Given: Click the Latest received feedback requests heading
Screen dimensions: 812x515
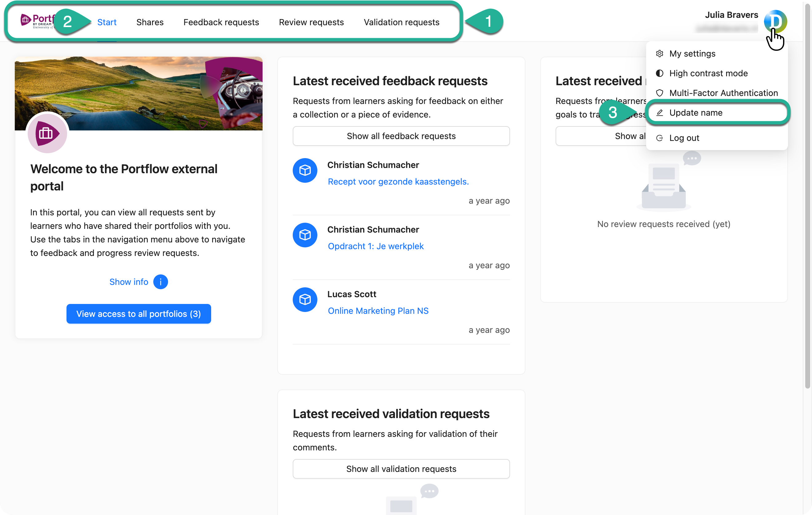Looking at the screenshot, I should tap(390, 81).
